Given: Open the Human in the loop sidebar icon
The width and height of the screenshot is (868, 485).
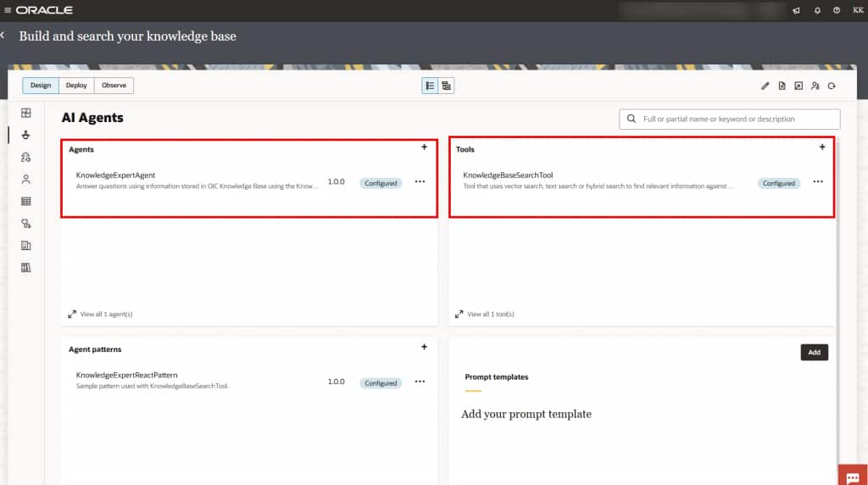Looking at the screenshot, I should [x=26, y=180].
